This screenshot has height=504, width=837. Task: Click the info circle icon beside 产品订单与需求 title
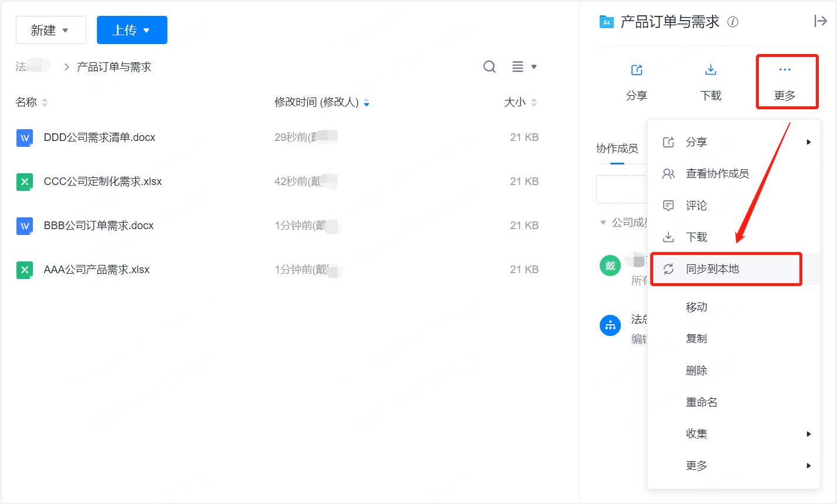[732, 21]
